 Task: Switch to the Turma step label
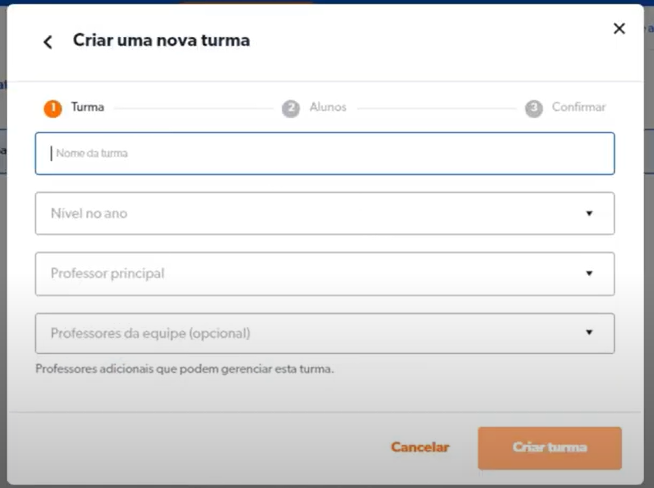pyautogui.click(x=88, y=107)
